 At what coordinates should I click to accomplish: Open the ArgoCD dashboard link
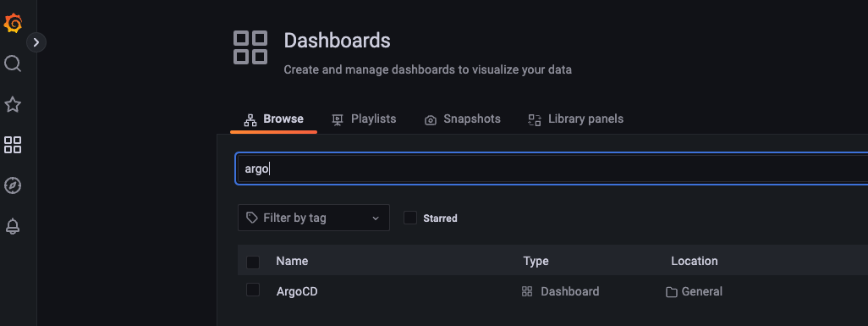click(x=297, y=291)
